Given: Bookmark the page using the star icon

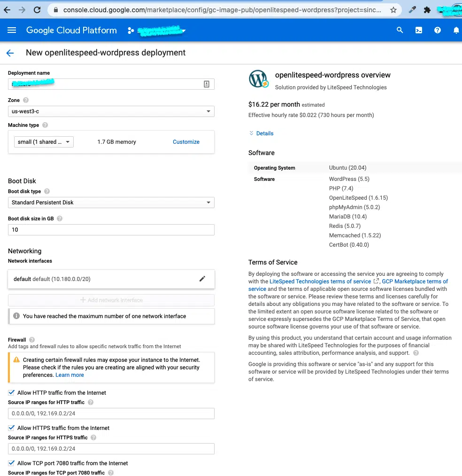Looking at the screenshot, I should point(393,10).
